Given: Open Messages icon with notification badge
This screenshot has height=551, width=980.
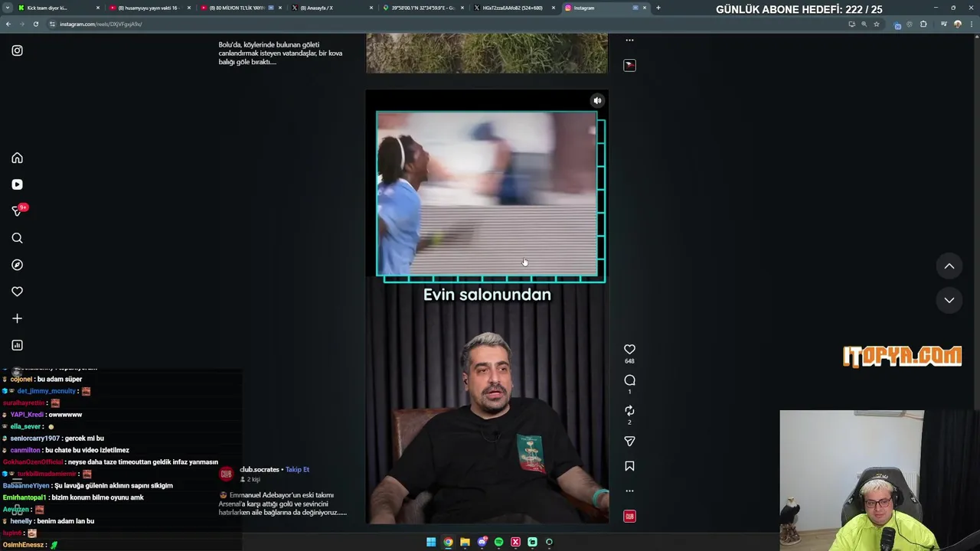Looking at the screenshot, I should click(x=18, y=210).
